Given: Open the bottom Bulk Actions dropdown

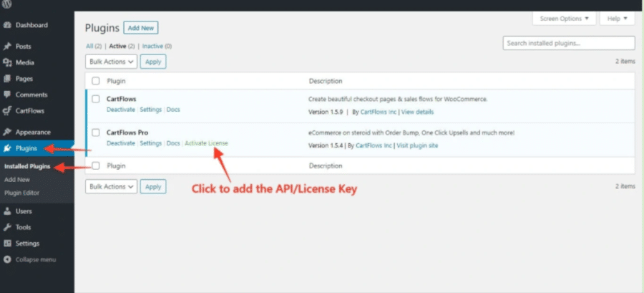Looking at the screenshot, I should coord(112,186).
